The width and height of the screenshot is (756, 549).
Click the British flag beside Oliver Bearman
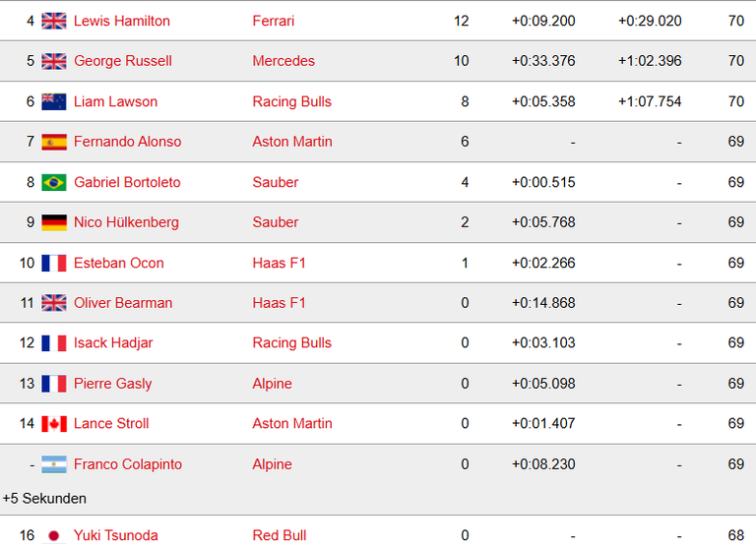pos(54,303)
